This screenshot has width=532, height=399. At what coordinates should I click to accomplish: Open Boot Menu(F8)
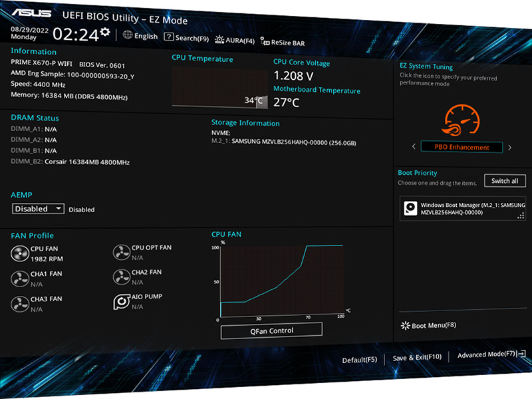point(428,325)
